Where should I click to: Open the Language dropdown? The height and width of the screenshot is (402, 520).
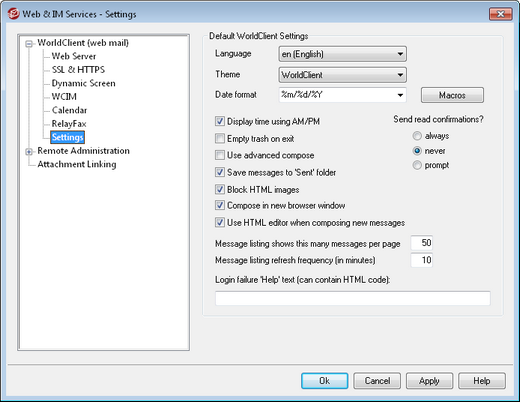click(x=342, y=54)
